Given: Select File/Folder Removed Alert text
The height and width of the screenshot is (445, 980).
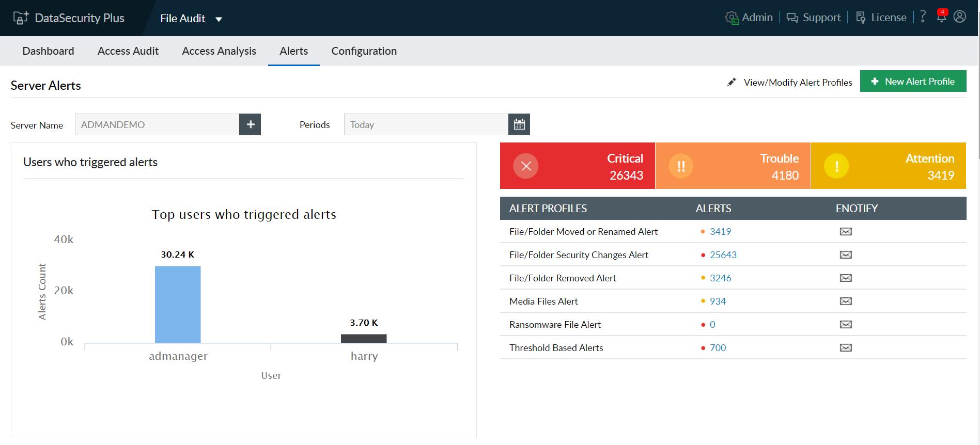Looking at the screenshot, I should [563, 278].
